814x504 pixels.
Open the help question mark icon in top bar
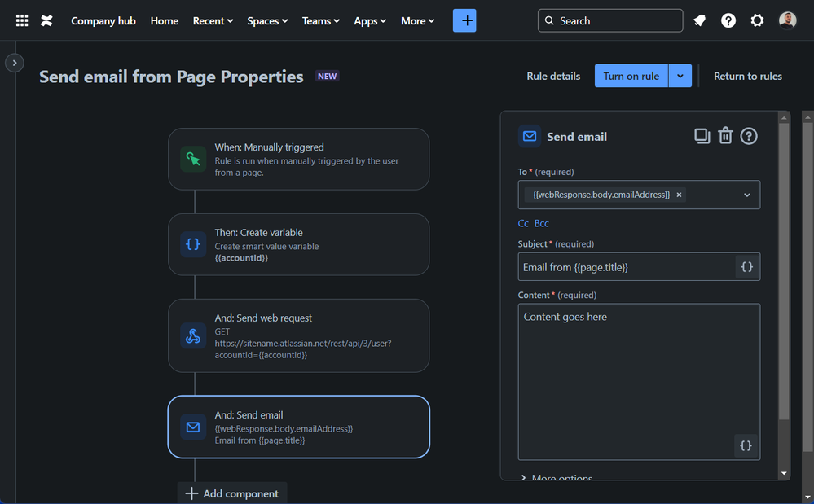[x=728, y=20]
